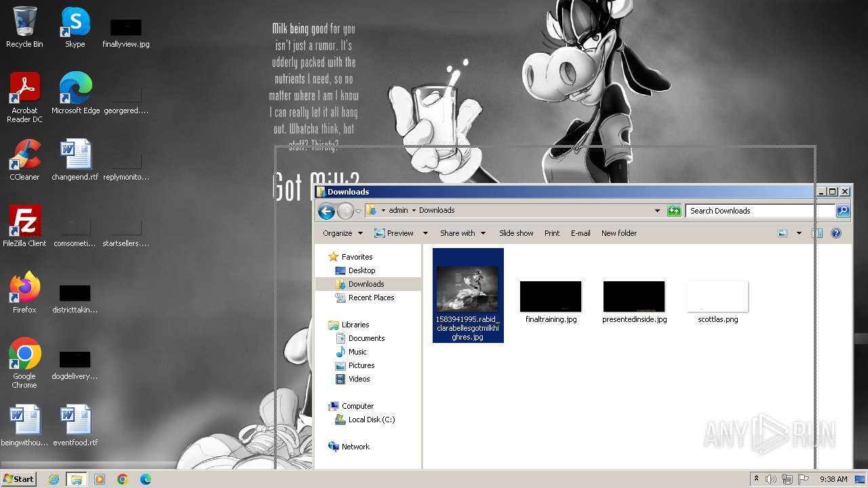Viewport: 868px width, 488px height.
Task: Select districttakin... desktop file
Action: point(75,298)
